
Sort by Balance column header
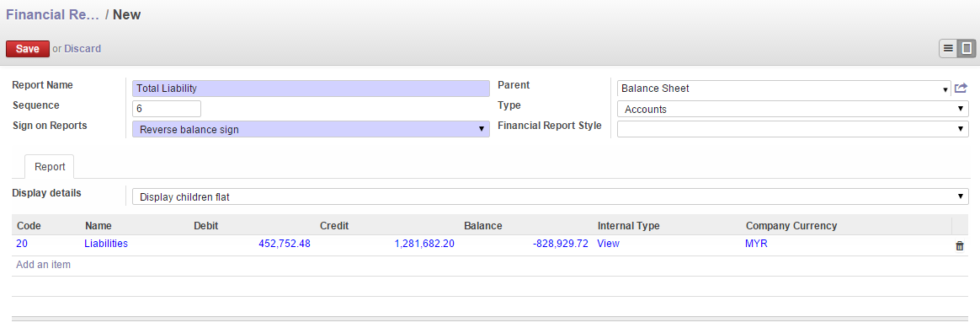[x=483, y=225]
